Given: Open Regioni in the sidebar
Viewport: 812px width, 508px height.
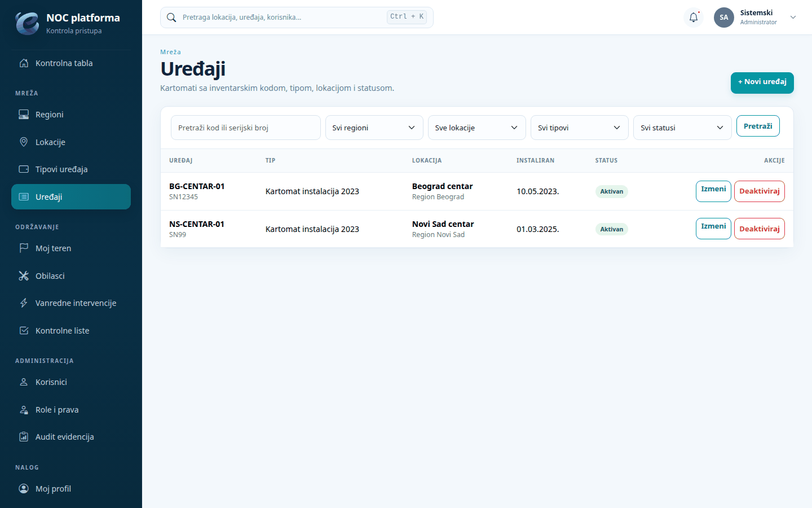Looking at the screenshot, I should 71,115.
